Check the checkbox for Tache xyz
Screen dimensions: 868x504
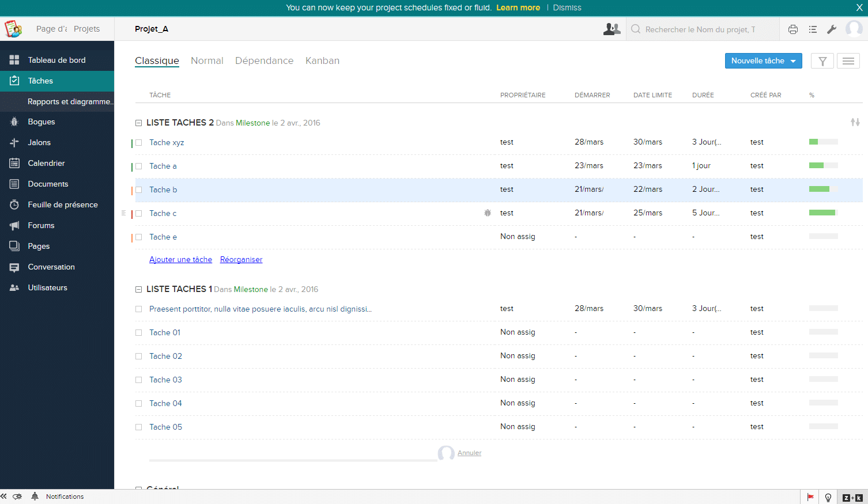pyautogui.click(x=138, y=142)
